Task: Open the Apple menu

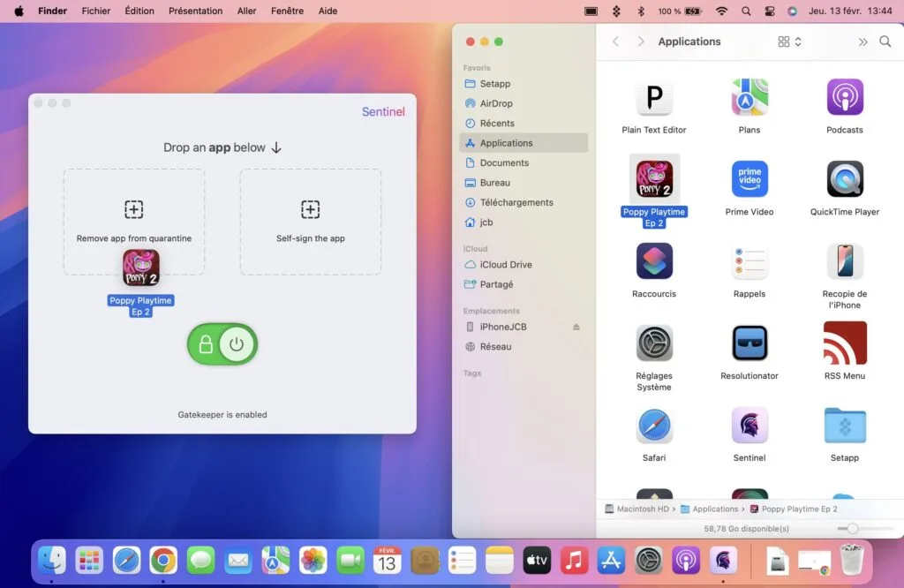Action: (19, 11)
